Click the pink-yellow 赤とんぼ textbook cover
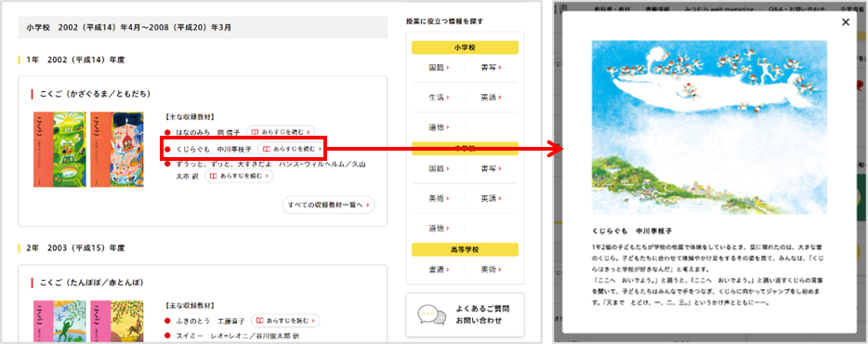The width and height of the screenshot is (868, 344). [117, 322]
